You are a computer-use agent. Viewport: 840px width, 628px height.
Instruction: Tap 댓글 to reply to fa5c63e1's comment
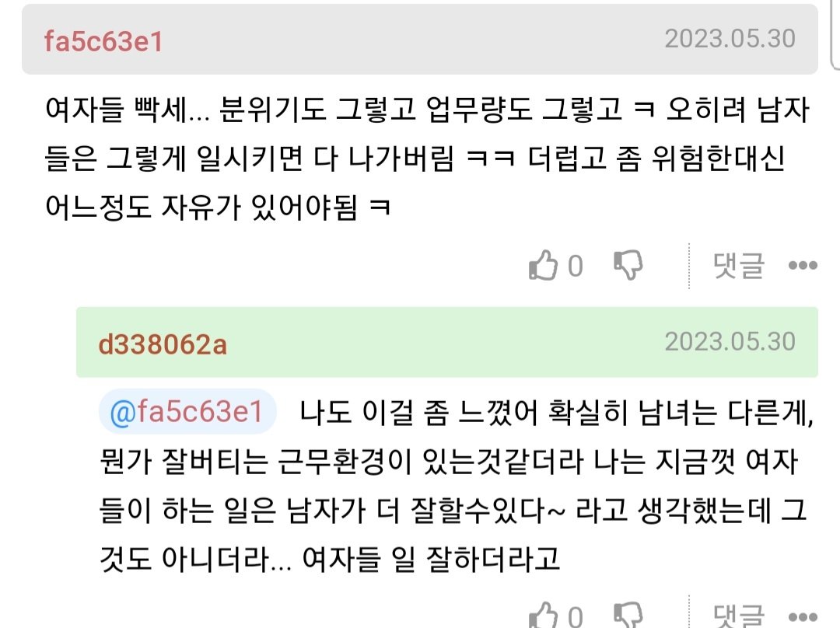[x=738, y=267]
